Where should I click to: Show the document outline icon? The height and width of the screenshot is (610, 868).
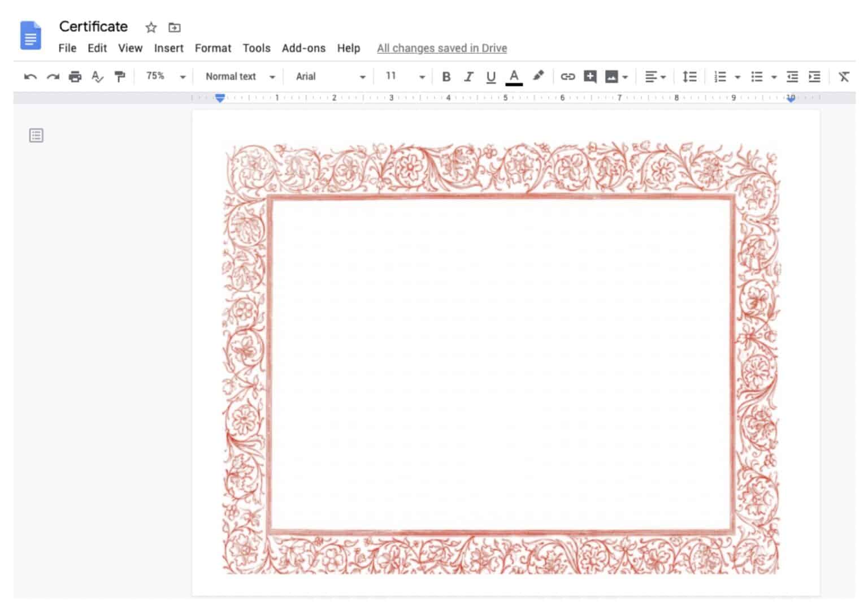[36, 136]
